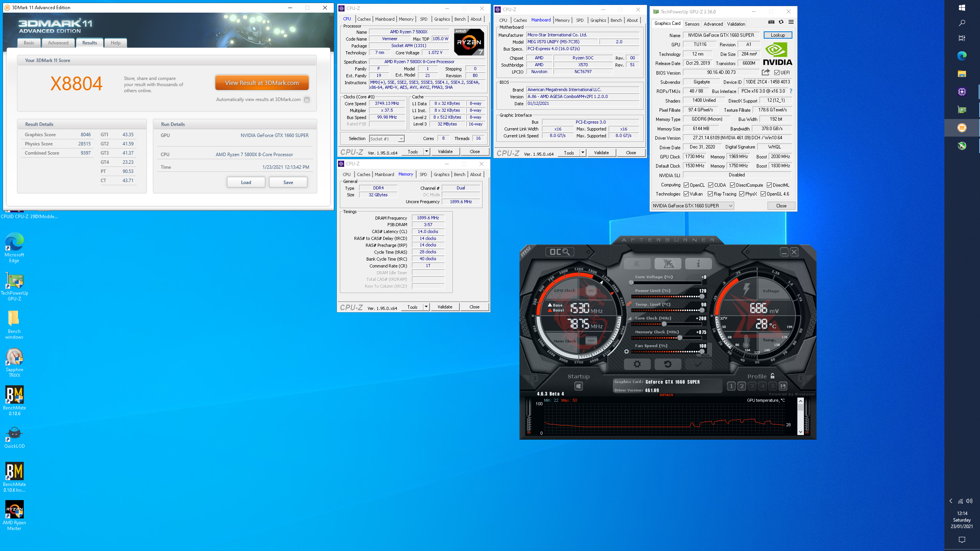Open Afterburner voltage/frequency curve editor icon
Image resolution: width=980 pixels, height=551 pixels.
tap(630, 318)
